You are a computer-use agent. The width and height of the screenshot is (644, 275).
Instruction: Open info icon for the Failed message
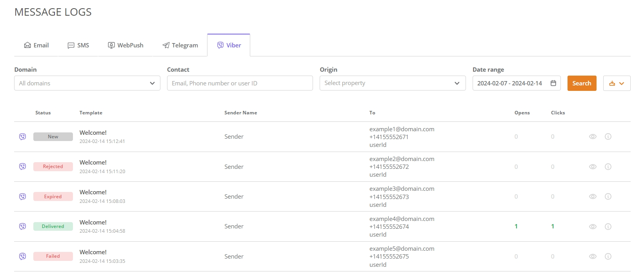[608, 257]
